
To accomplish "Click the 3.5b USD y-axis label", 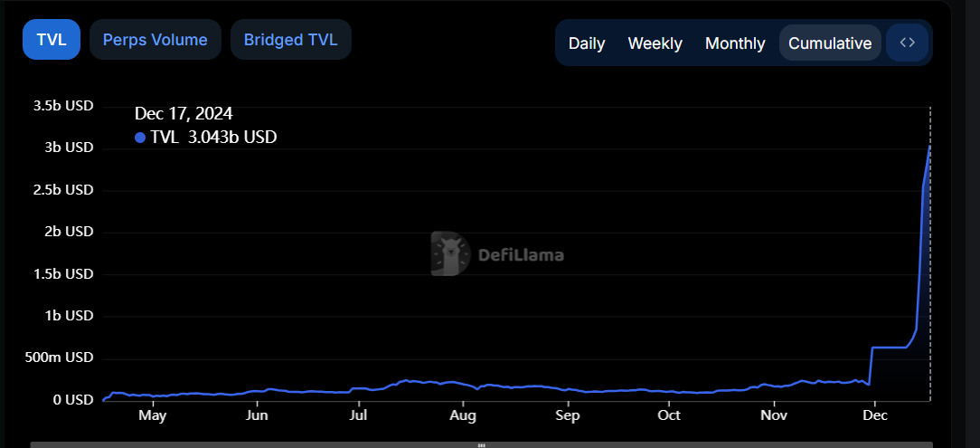I will [x=63, y=106].
